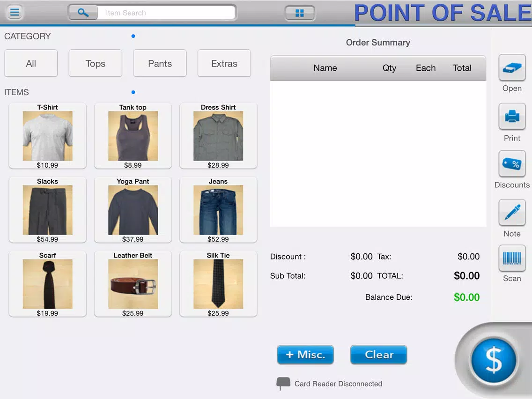
Task: Click the Order Summary heading
Action: [x=378, y=43]
